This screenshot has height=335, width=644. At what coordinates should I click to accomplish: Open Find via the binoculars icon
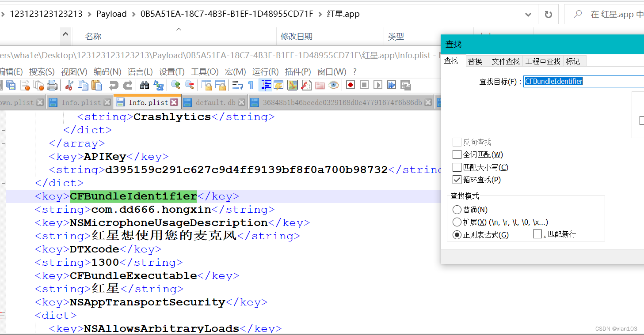[145, 85]
